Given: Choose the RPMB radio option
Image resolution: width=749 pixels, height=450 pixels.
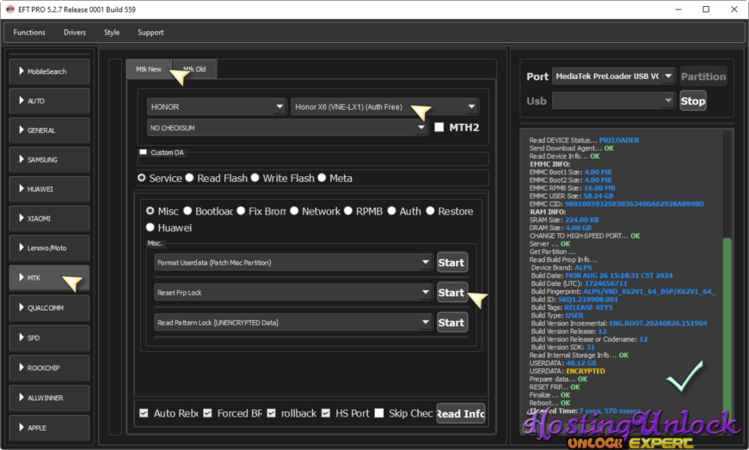Looking at the screenshot, I should (348, 211).
